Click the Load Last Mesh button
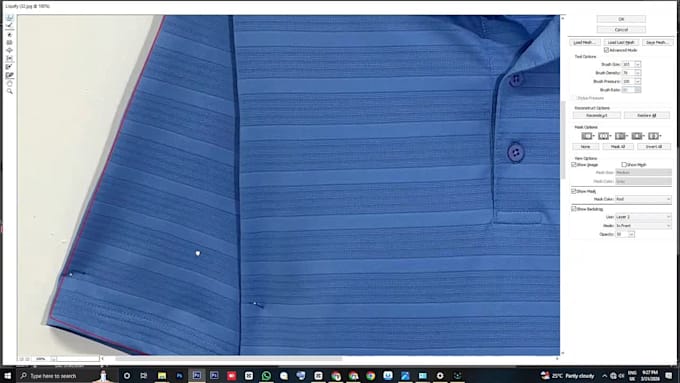This screenshot has width=680, height=383. [x=621, y=43]
